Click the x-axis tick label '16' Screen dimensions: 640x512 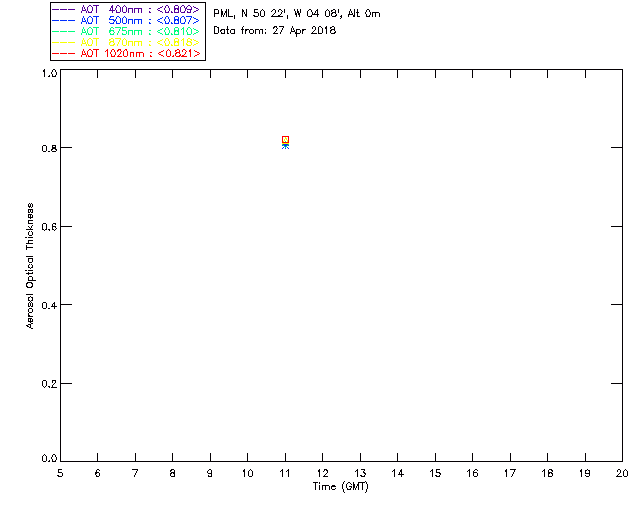tap(472, 473)
